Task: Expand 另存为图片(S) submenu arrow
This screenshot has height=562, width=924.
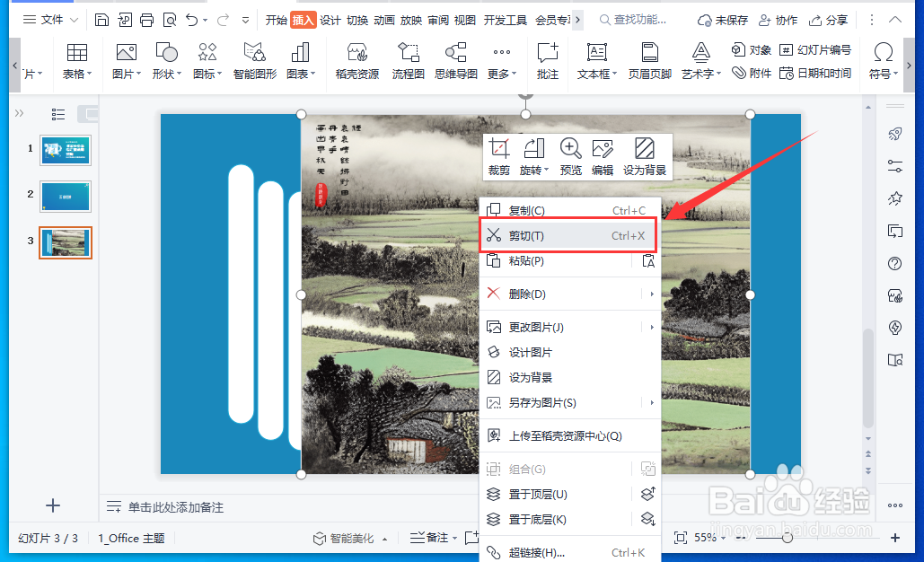Action: point(652,402)
